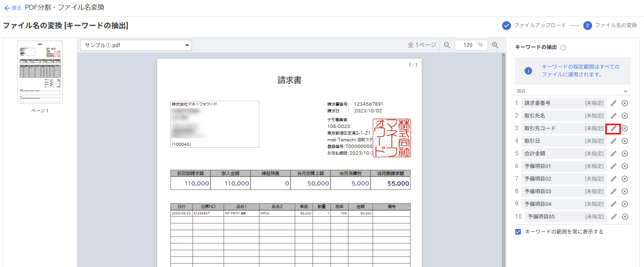The height and width of the screenshot is (267, 644).
Task: Click the 戻る back link
Action: pyautogui.click(x=13, y=8)
